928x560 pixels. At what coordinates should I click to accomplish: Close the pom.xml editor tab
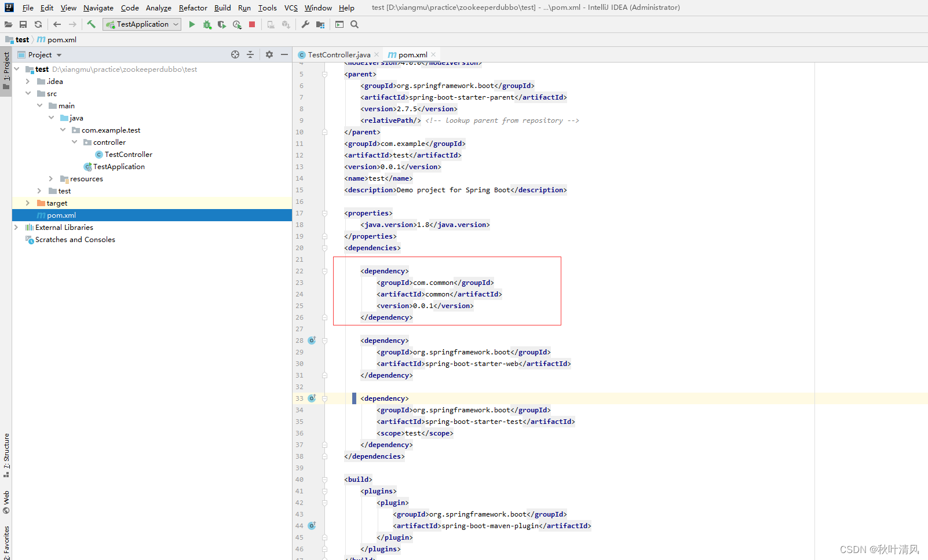pyautogui.click(x=433, y=54)
